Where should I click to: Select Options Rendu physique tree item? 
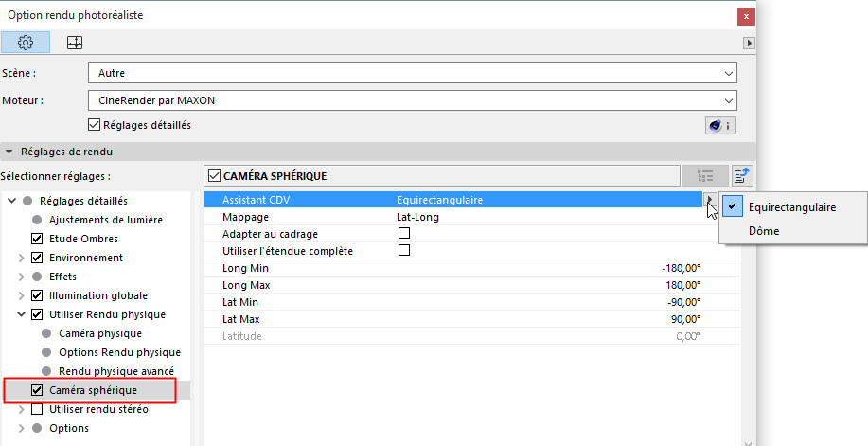point(119,352)
